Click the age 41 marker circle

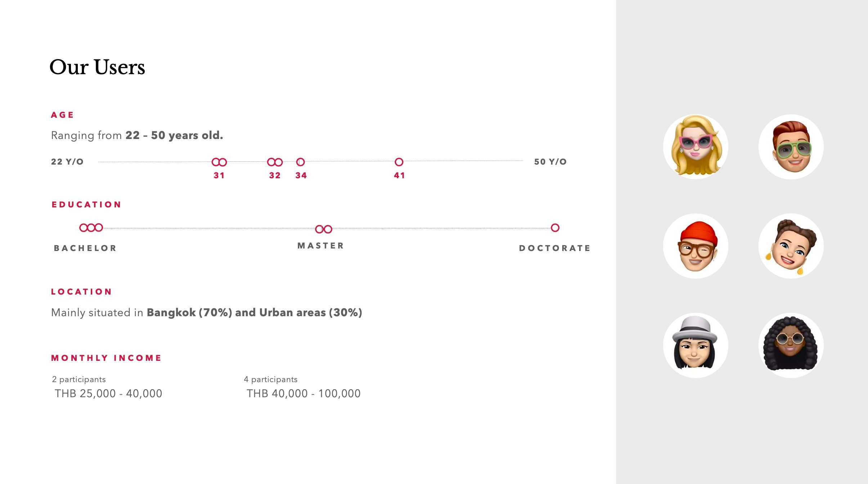pyautogui.click(x=399, y=162)
